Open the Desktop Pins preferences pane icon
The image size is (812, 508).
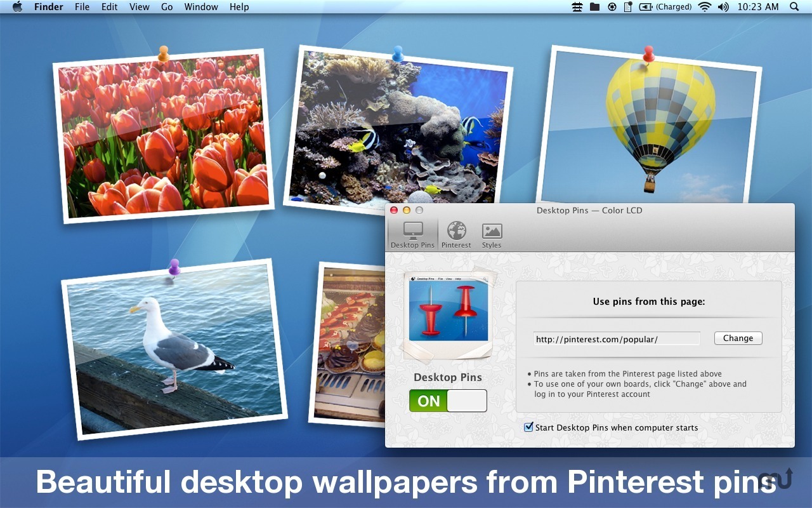click(x=412, y=232)
